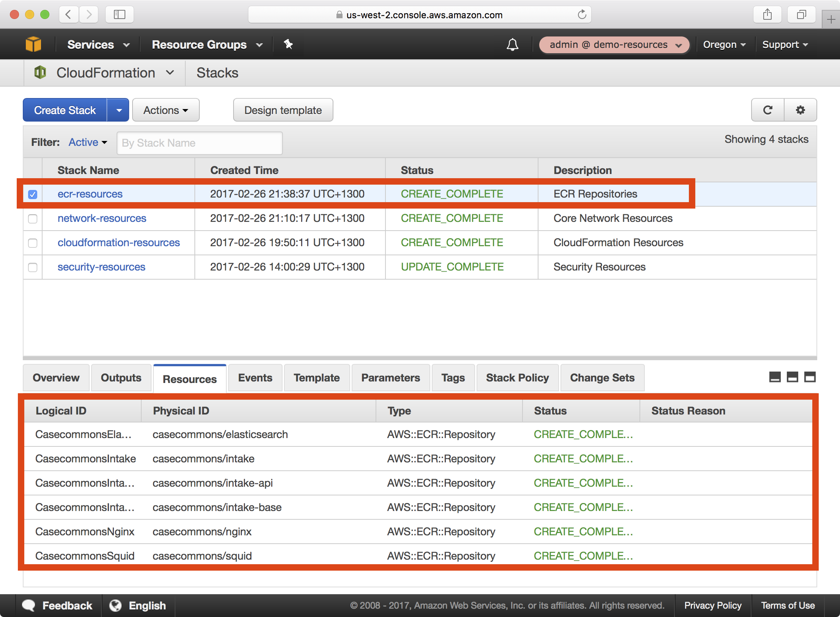Click the Core Network Resources description
The image size is (840, 617).
(x=613, y=218)
